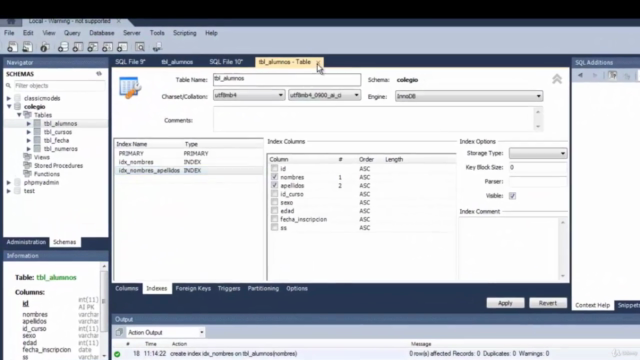Open the InnoDB Engine dropdown

coord(469,96)
